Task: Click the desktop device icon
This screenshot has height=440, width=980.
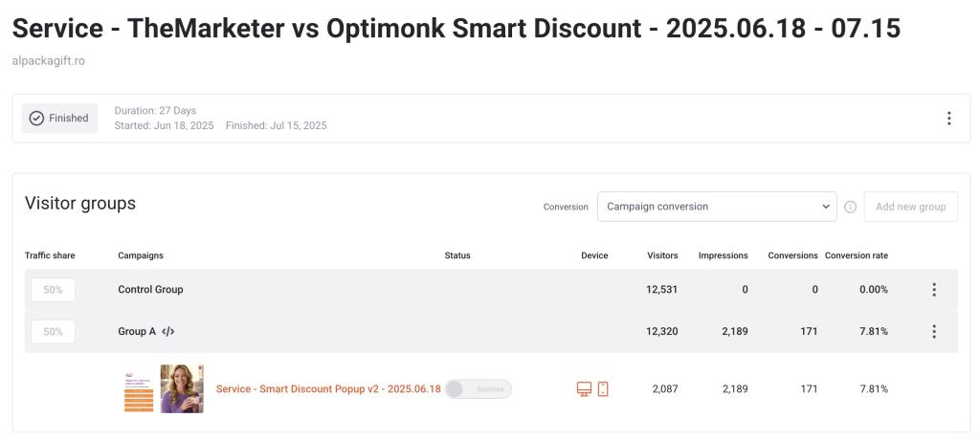Action: (x=584, y=389)
